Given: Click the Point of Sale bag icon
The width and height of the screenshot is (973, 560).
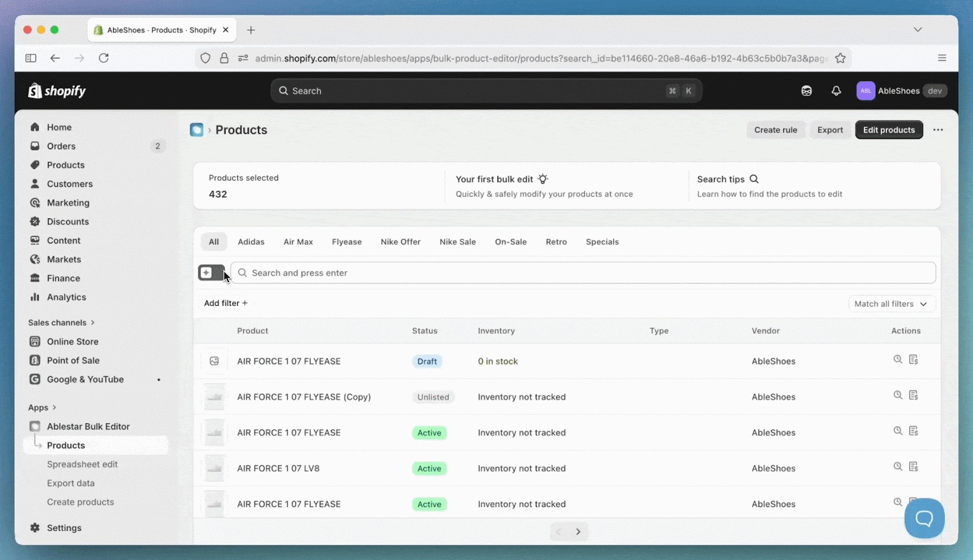Looking at the screenshot, I should tap(35, 361).
